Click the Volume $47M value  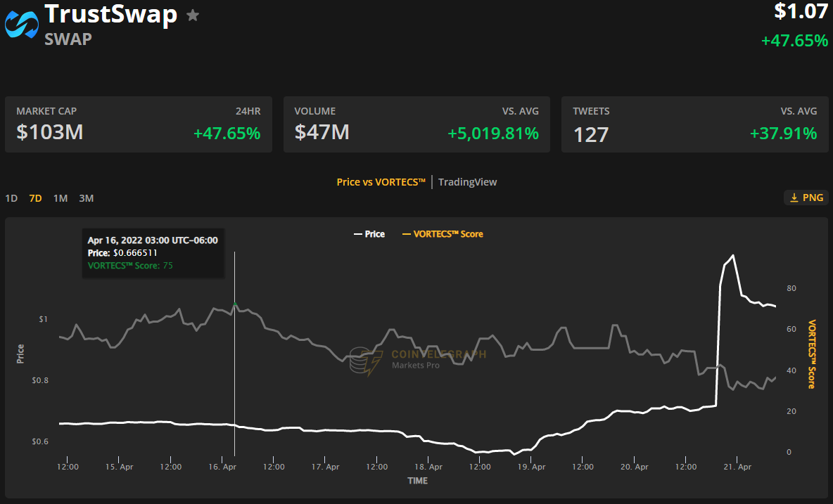click(x=322, y=132)
